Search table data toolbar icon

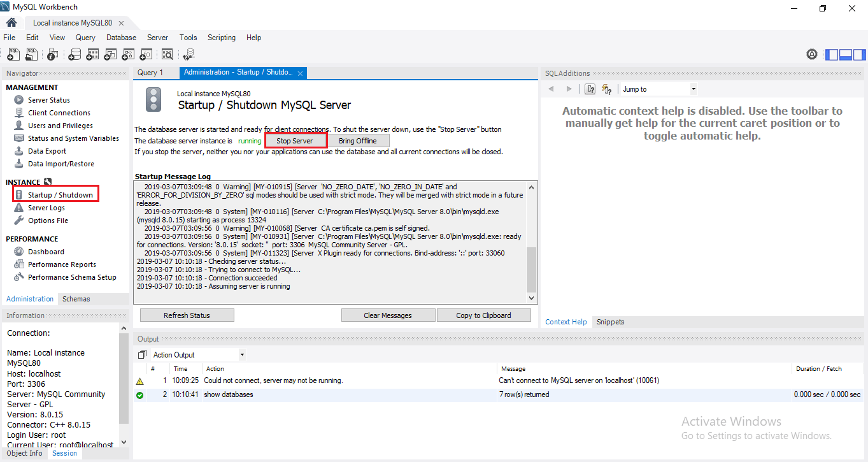click(167, 54)
